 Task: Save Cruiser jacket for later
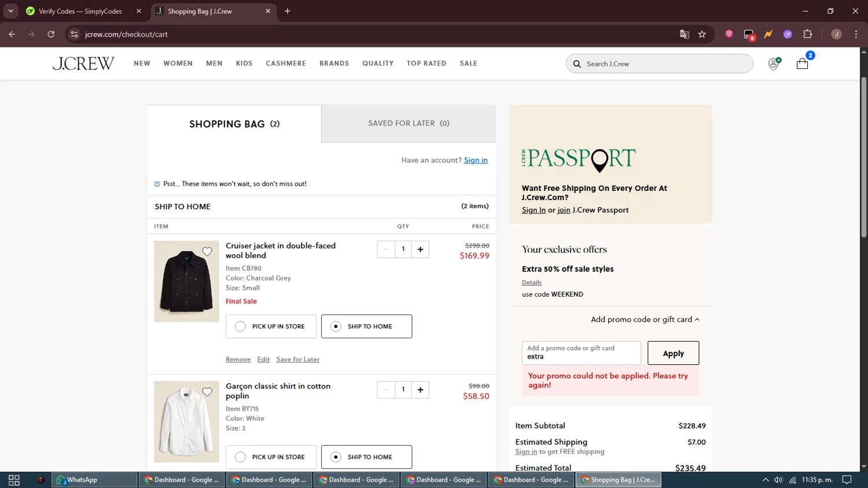click(x=298, y=360)
